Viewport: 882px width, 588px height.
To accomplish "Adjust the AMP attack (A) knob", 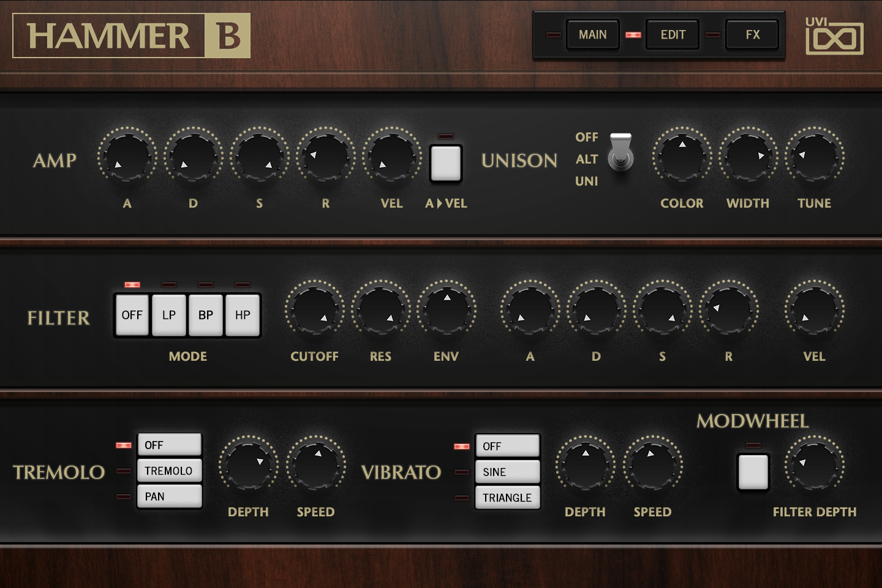I will click(x=127, y=157).
